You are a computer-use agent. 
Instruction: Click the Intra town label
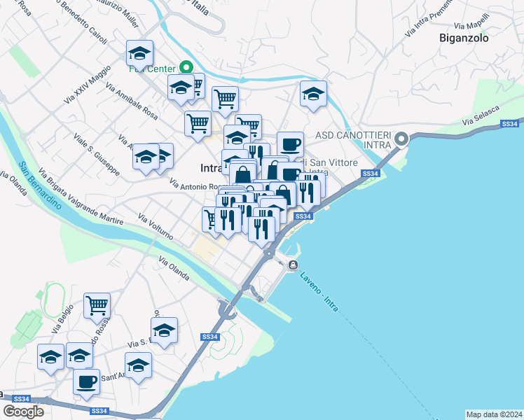(211, 168)
